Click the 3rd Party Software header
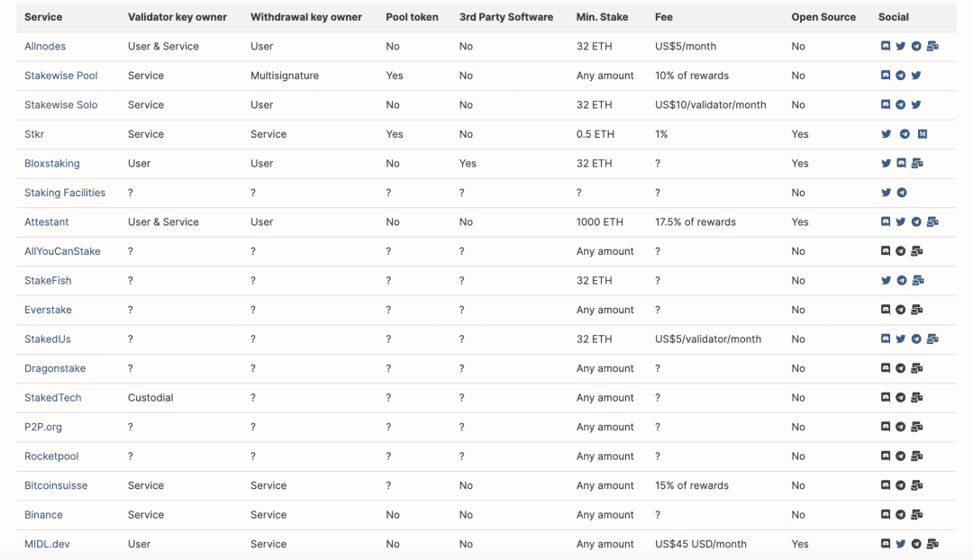 point(506,17)
